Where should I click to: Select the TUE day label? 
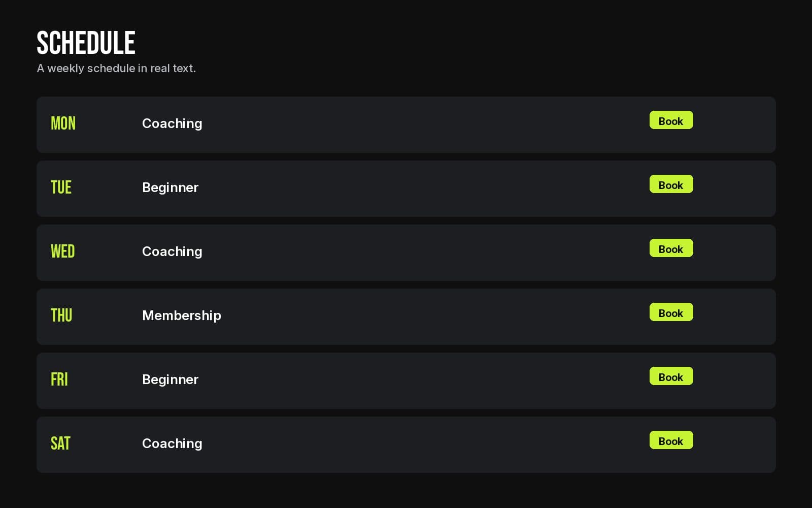(x=61, y=187)
